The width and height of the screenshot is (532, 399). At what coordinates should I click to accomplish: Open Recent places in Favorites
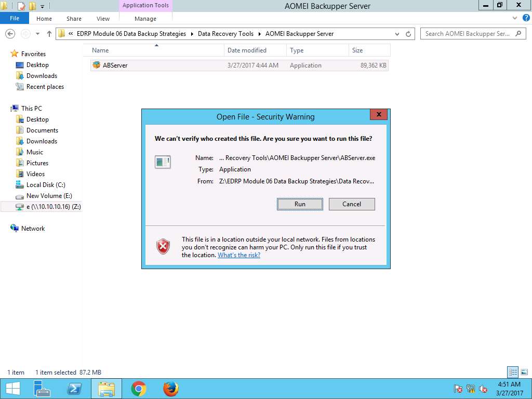point(45,87)
